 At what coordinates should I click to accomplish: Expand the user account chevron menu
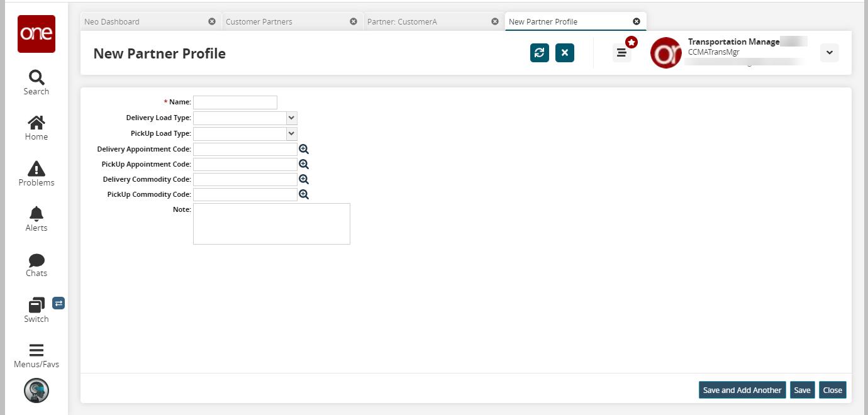(830, 53)
